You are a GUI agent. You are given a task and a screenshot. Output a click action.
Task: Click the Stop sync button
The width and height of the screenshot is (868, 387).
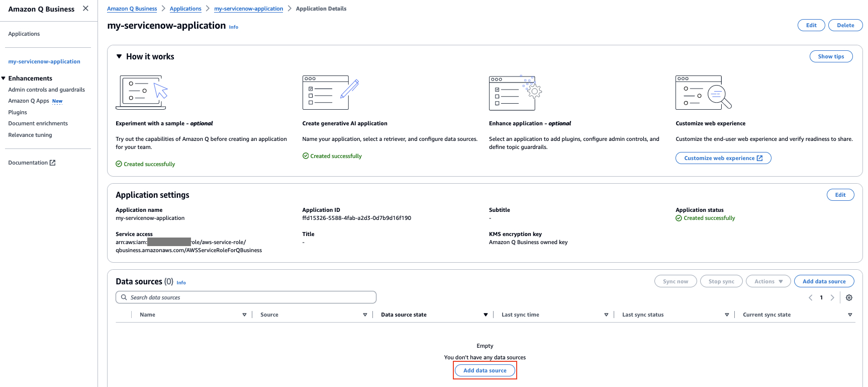click(721, 281)
